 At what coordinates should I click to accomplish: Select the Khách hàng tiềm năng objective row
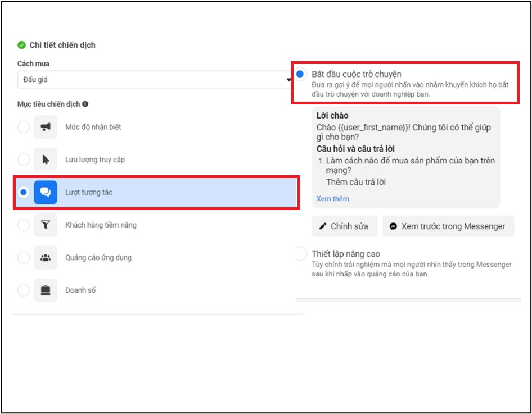click(x=156, y=225)
